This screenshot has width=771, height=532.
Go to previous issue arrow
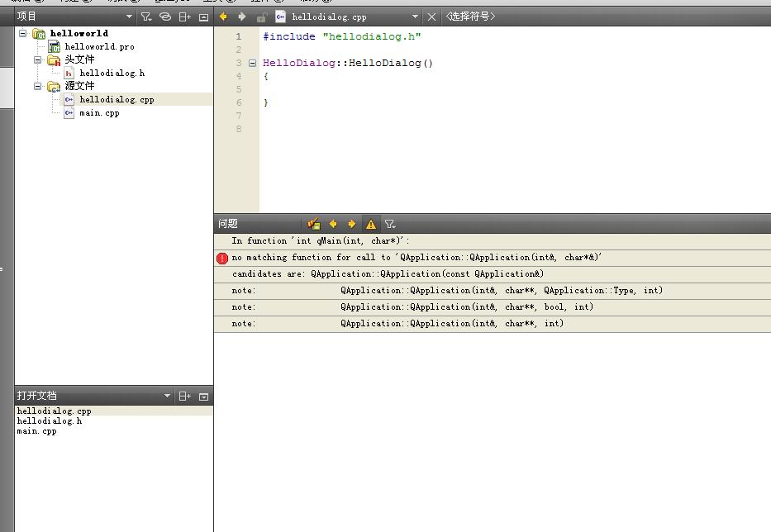point(333,224)
